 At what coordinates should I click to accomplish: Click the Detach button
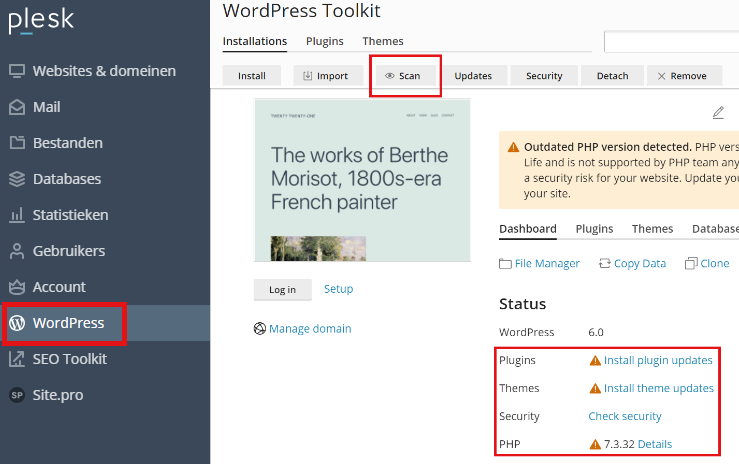click(613, 76)
